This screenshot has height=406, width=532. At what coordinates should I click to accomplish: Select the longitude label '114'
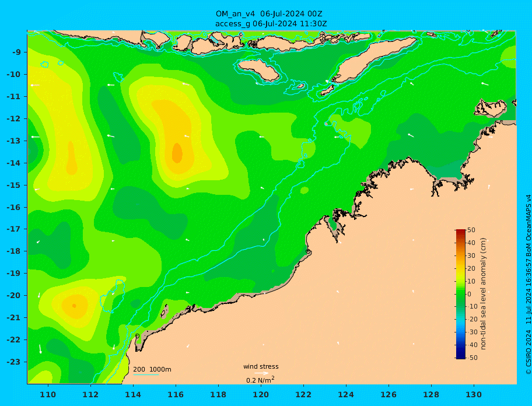pos(133,394)
